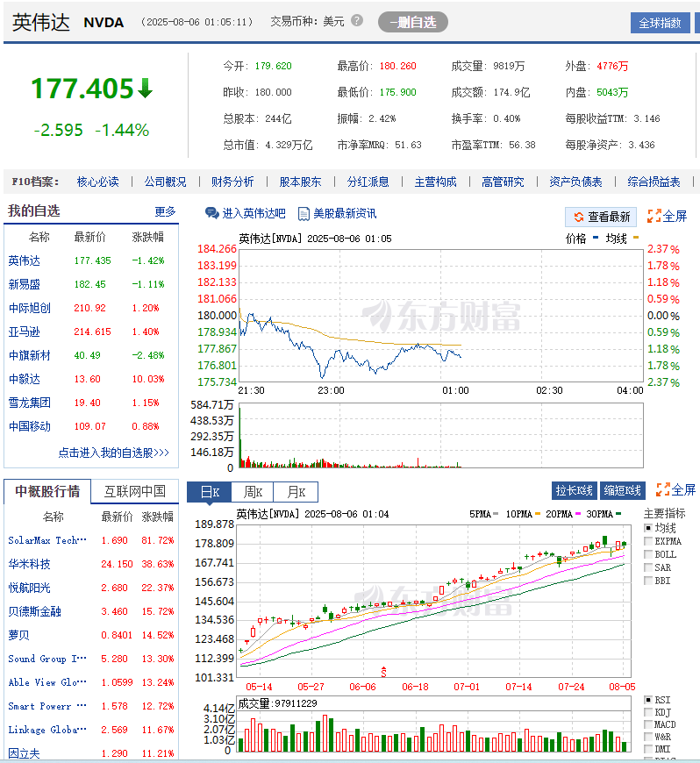
Task: Open 核心必读 in F10 档案
Action: coord(98,182)
